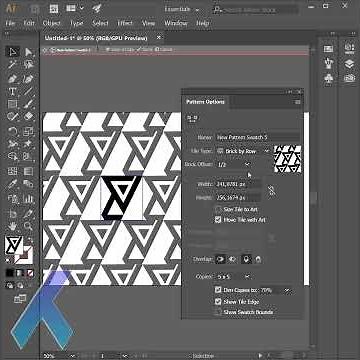
Task: Select the Lasso tool
Action: pyautogui.click(x=29, y=65)
